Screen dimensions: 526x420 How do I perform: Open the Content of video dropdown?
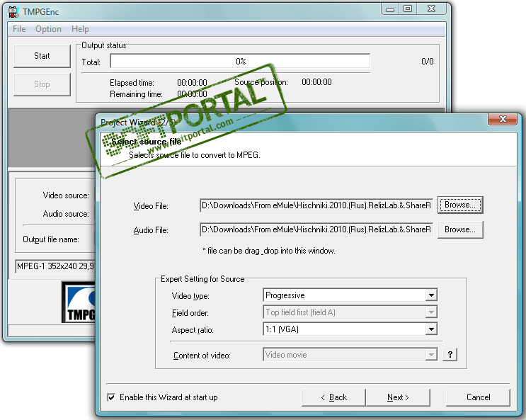350,355
